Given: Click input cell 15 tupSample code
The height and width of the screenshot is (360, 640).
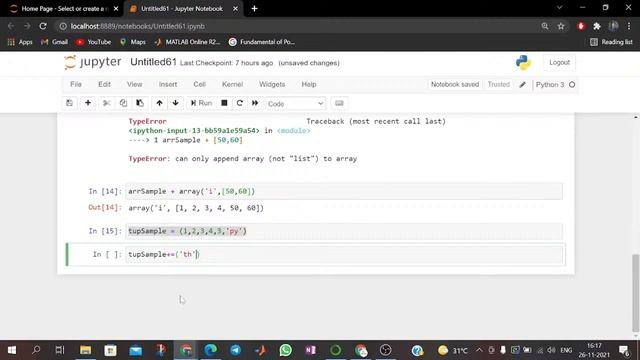Looking at the screenshot, I should click(x=344, y=231).
